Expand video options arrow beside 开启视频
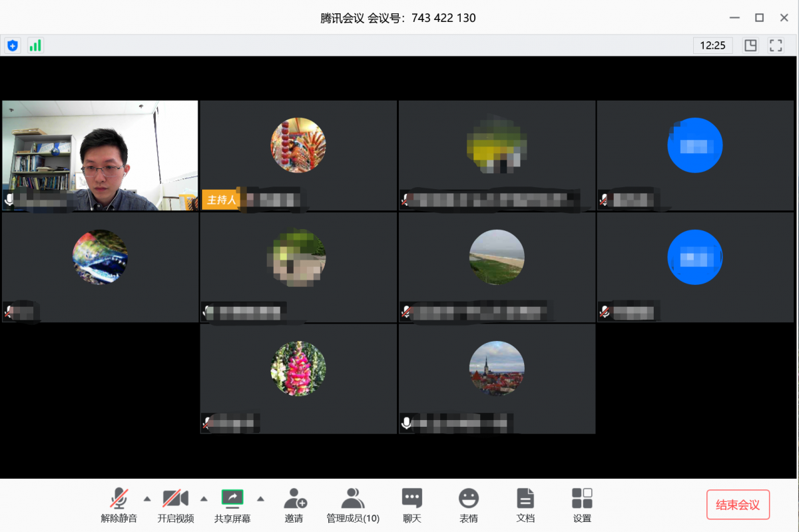This screenshot has width=799, height=532. pyautogui.click(x=204, y=499)
